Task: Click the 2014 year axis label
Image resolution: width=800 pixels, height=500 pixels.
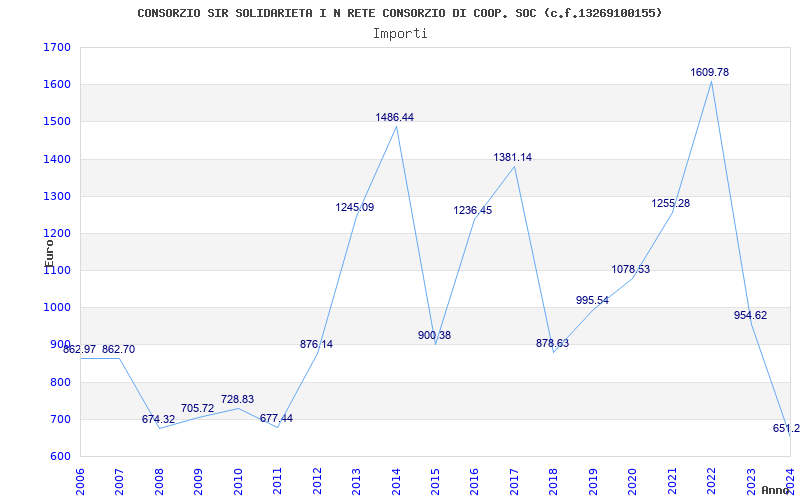Action: click(396, 479)
